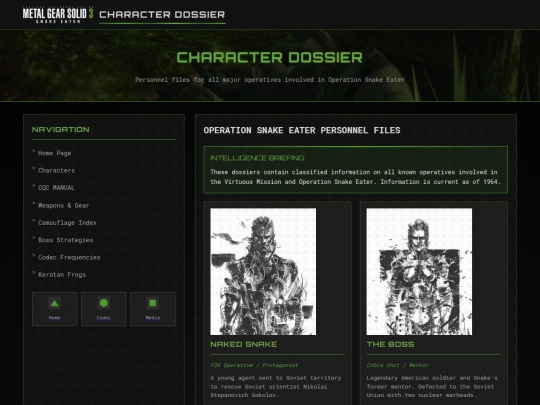This screenshot has height=405, width=540.
Task: Click the large green CHARACTER DOSSIER banner title
Action: click(270, 58)
